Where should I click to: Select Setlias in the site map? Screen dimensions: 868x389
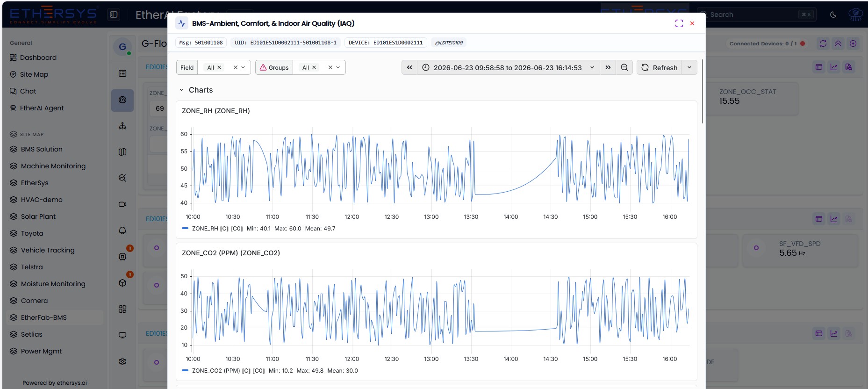(x=32, y=334)
